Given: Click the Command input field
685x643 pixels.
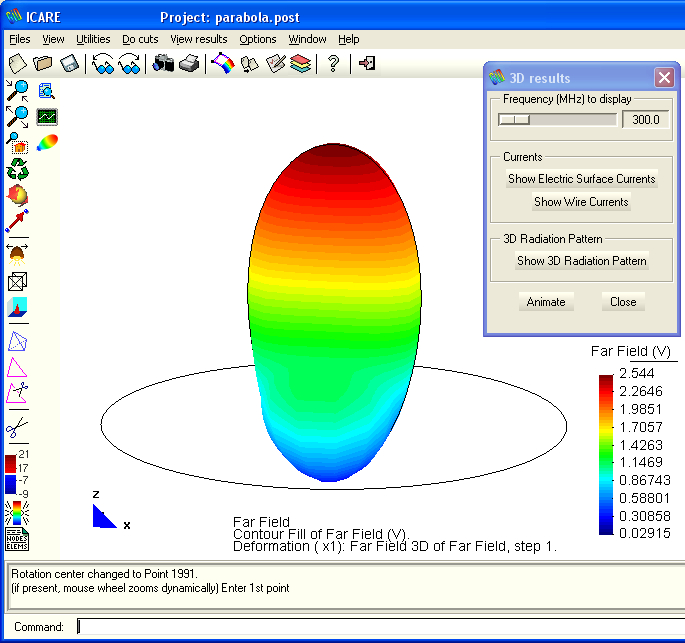Looking at the screenshot, I should pos(381,626).
